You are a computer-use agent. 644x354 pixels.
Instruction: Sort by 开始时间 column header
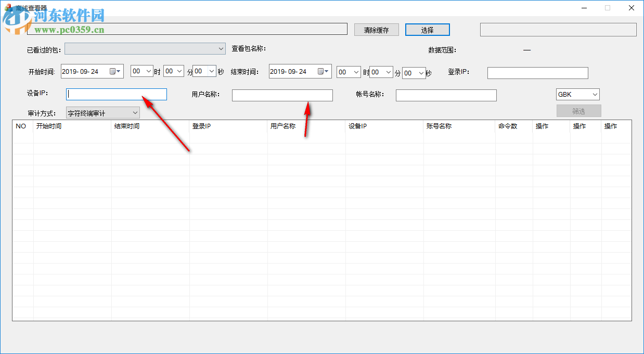tap(72, 126)
